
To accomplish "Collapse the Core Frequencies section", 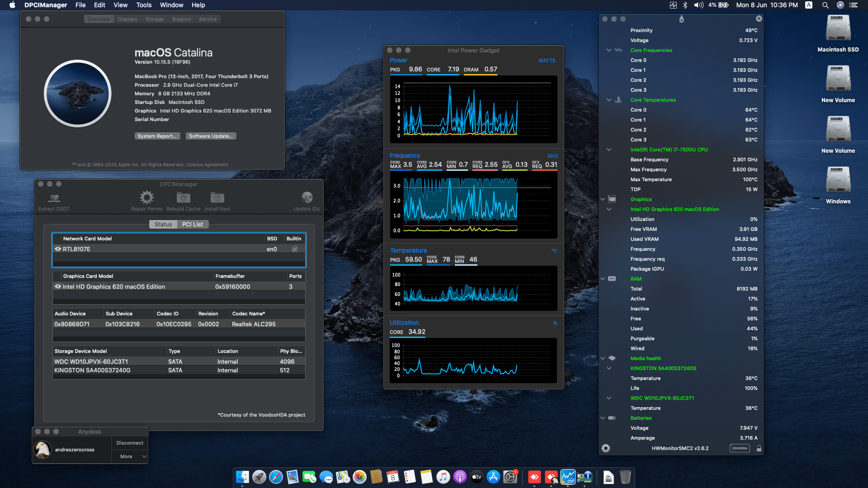I will (609, 50).
